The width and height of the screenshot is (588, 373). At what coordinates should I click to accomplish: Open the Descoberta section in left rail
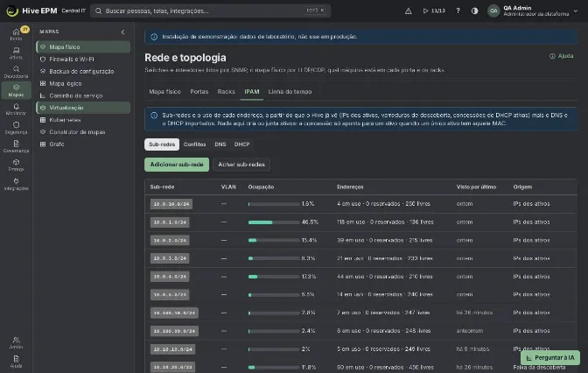tap(16, 72)
